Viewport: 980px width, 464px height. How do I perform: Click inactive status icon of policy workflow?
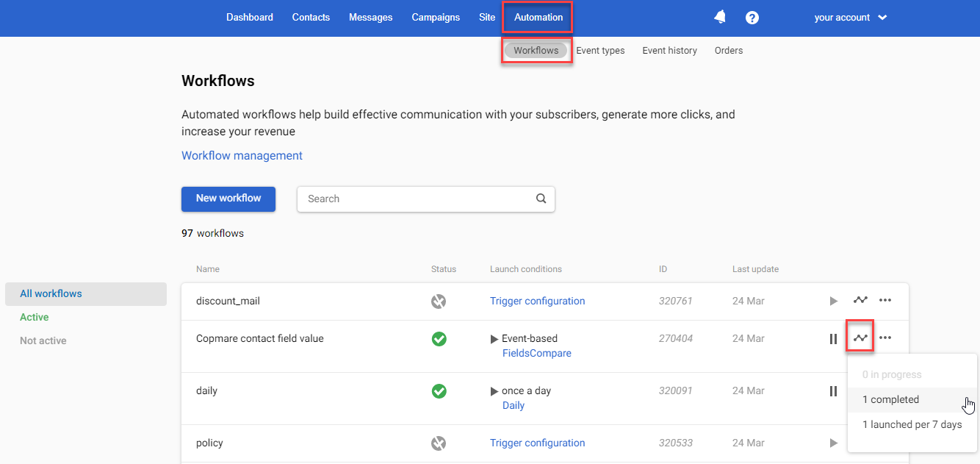(x=439, y=443)
